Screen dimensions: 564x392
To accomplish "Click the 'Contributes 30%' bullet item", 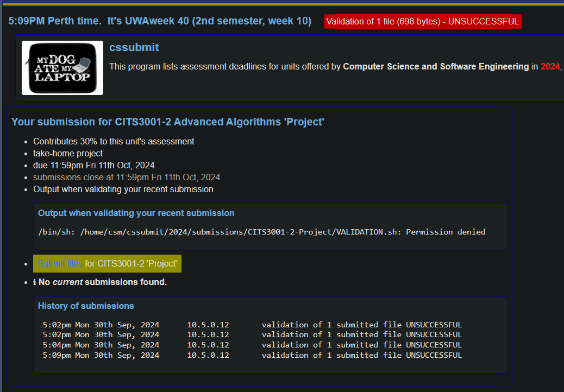I will (x=114, y=142).
